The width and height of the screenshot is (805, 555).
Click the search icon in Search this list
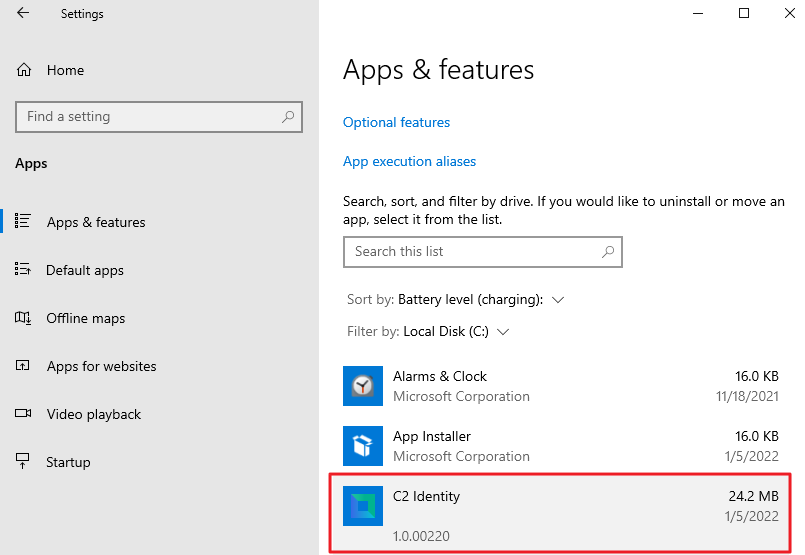608,252
